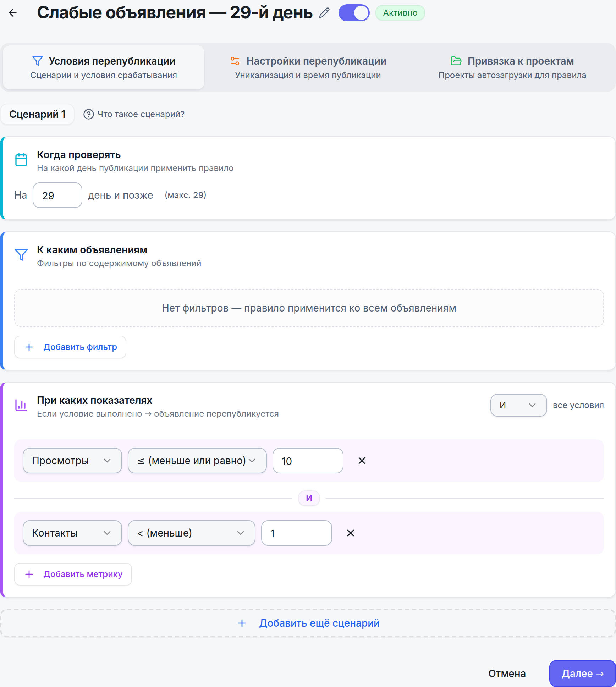Screen dimensions: 616x687
Task: Expand the И logic selector dropdown
Action: (x=518, y=405)
